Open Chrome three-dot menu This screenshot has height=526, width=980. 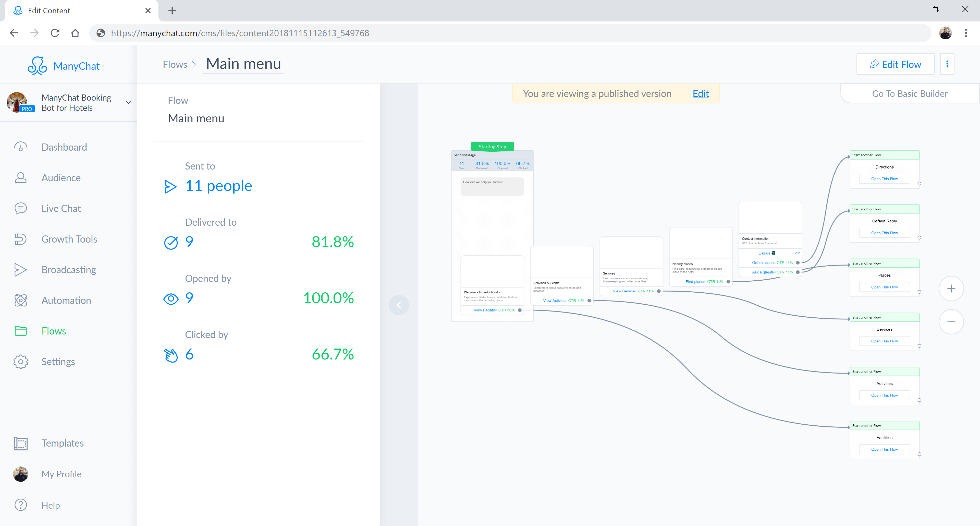click(x=966, y=33)
